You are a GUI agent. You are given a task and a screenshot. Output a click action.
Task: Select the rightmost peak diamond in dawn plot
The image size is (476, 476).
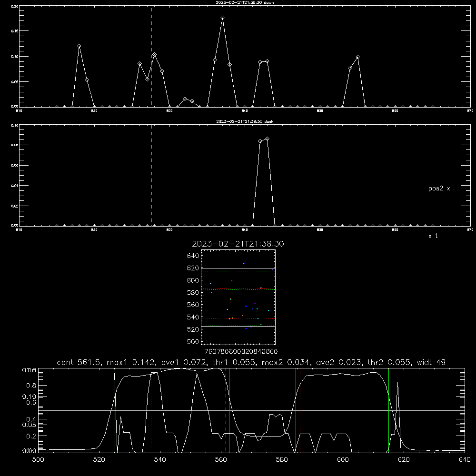[x=357, y=57]
